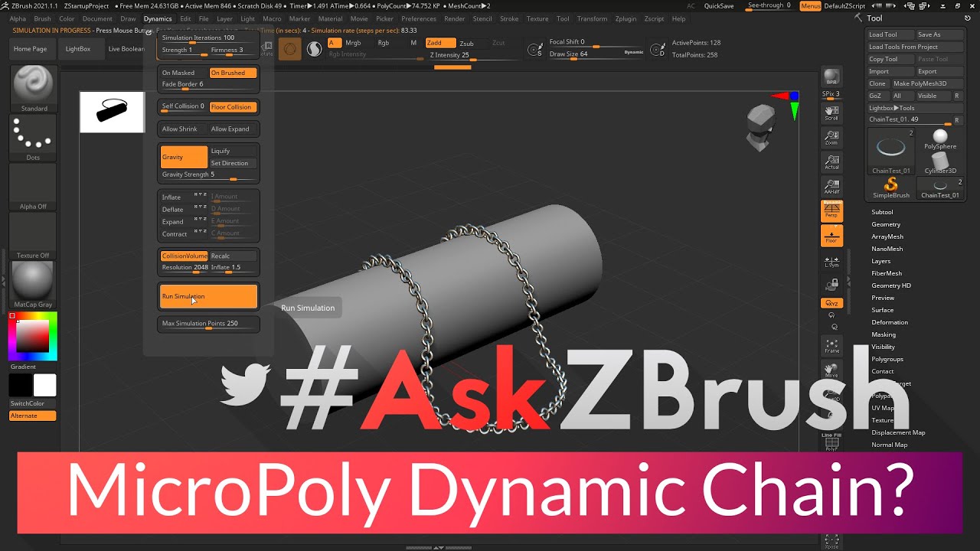Screen dimensions: 980x551
Task: Pick a color in the color picker square
Action: point(33,336)
